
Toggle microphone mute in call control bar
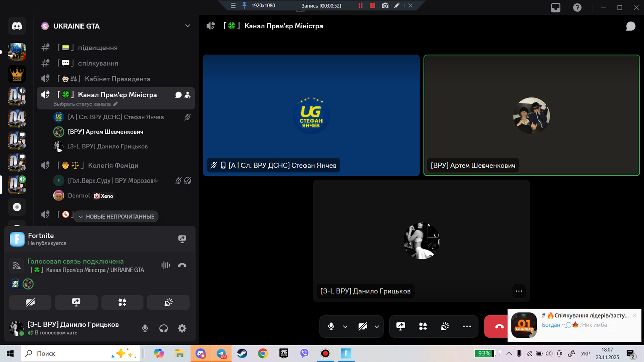point(331,326)
